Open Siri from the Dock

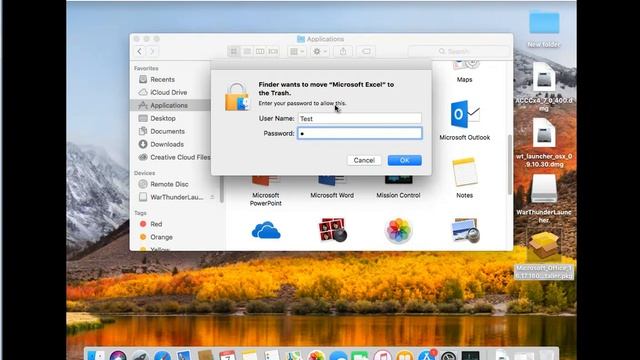pyautogui.click(x=118, y=356)
